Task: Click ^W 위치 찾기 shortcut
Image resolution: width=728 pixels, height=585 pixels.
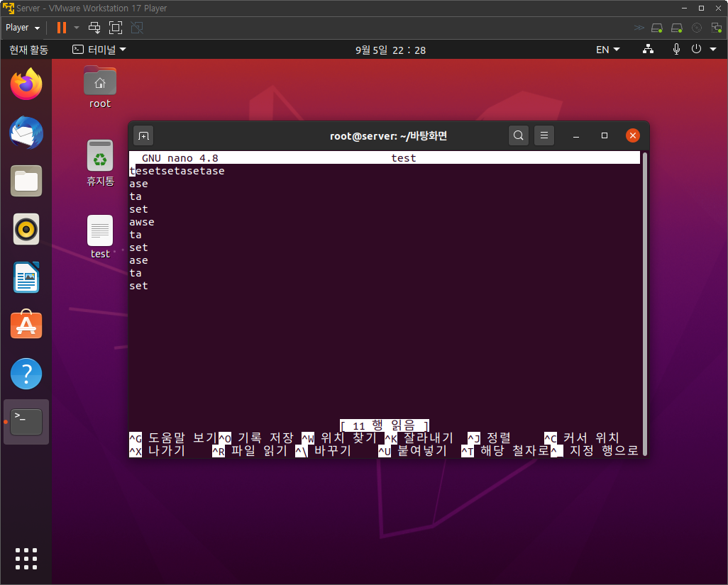Action: click(x=339, y=438)
